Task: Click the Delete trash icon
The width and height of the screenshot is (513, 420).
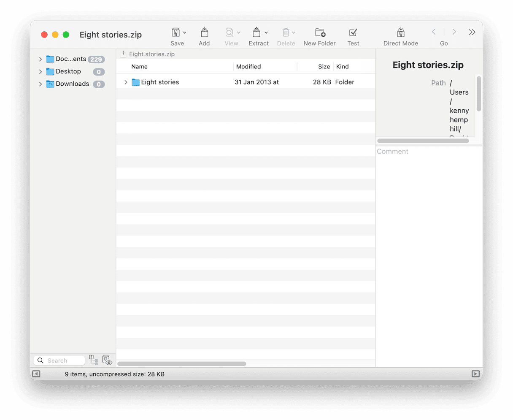Action: [x=286, y=33]
